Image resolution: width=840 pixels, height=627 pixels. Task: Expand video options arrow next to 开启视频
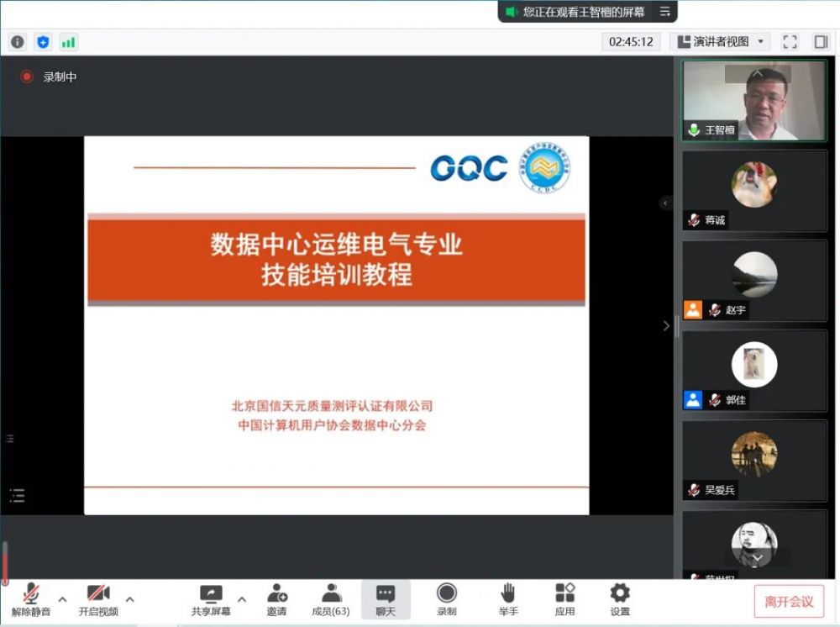pos(129,599)
